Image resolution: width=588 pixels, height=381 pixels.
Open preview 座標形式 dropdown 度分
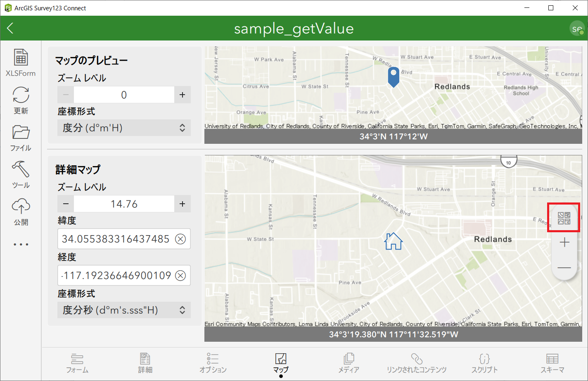pyautogui.click(x=124, y=128)
